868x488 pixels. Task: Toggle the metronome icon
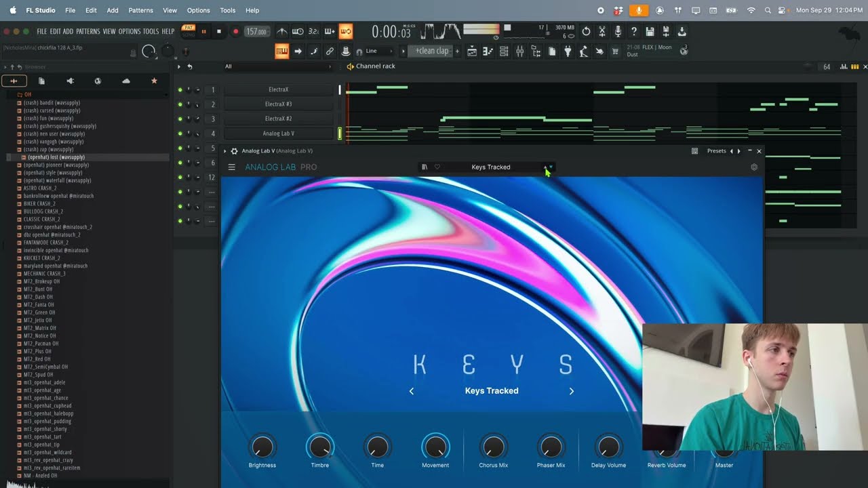pyautogui.click(x=282, y=32)
